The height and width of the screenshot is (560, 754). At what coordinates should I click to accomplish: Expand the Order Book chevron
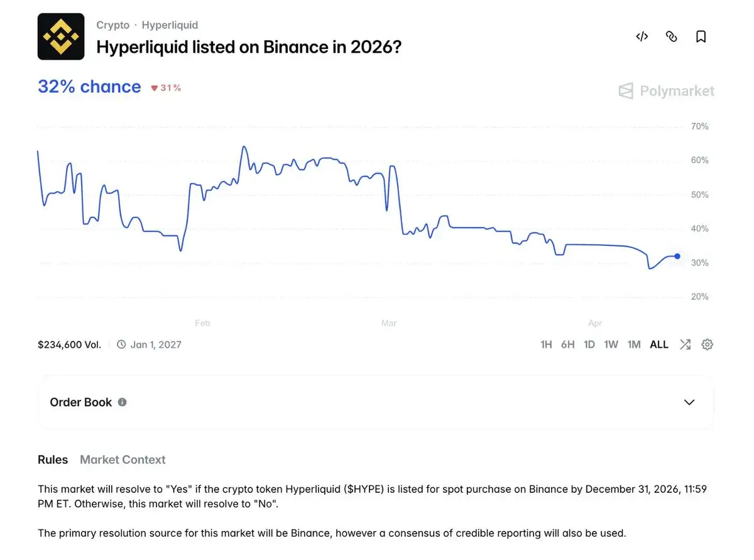coord(689,402)
